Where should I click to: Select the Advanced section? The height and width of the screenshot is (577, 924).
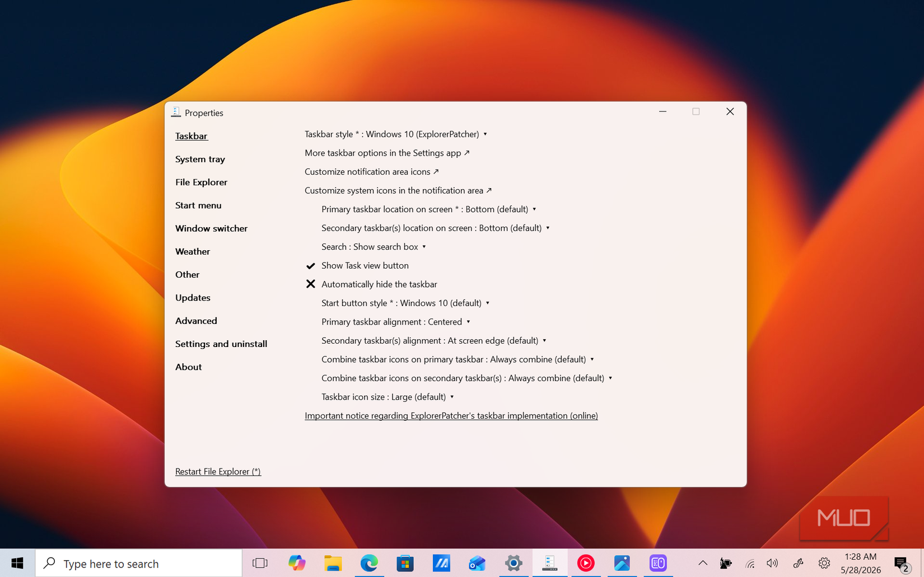coord(196,321)
